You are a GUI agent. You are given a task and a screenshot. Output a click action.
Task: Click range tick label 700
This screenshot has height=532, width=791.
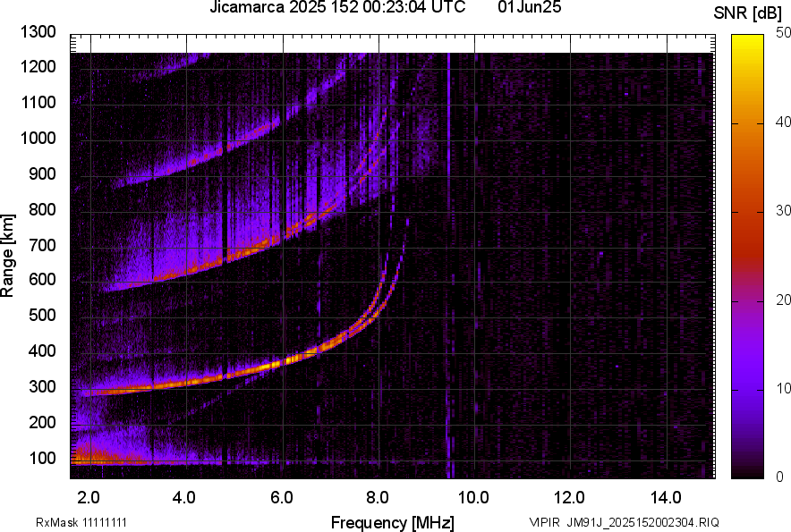click(42, 245)
